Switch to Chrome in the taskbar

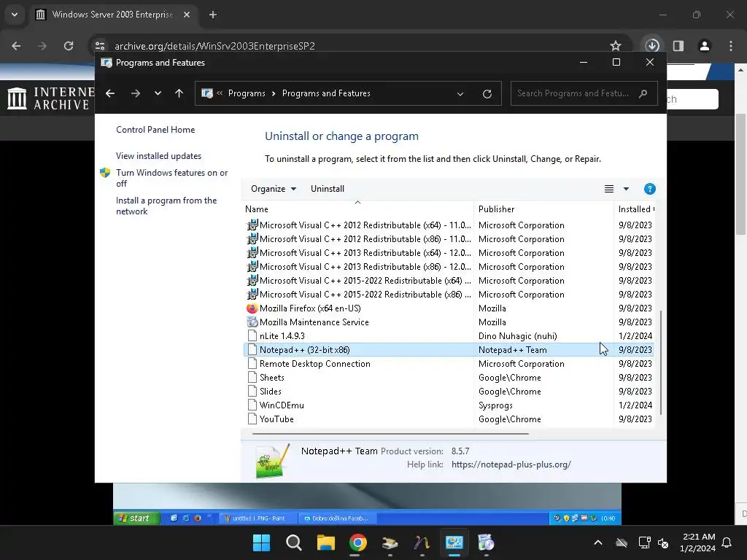click(x=357, y=542)
